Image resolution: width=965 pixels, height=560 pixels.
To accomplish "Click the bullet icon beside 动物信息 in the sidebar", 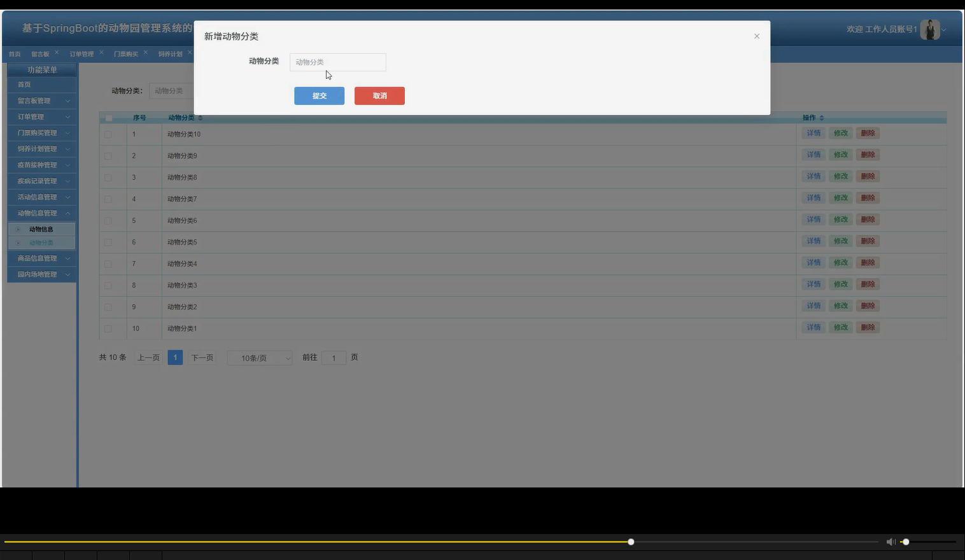I will [18, 229].
